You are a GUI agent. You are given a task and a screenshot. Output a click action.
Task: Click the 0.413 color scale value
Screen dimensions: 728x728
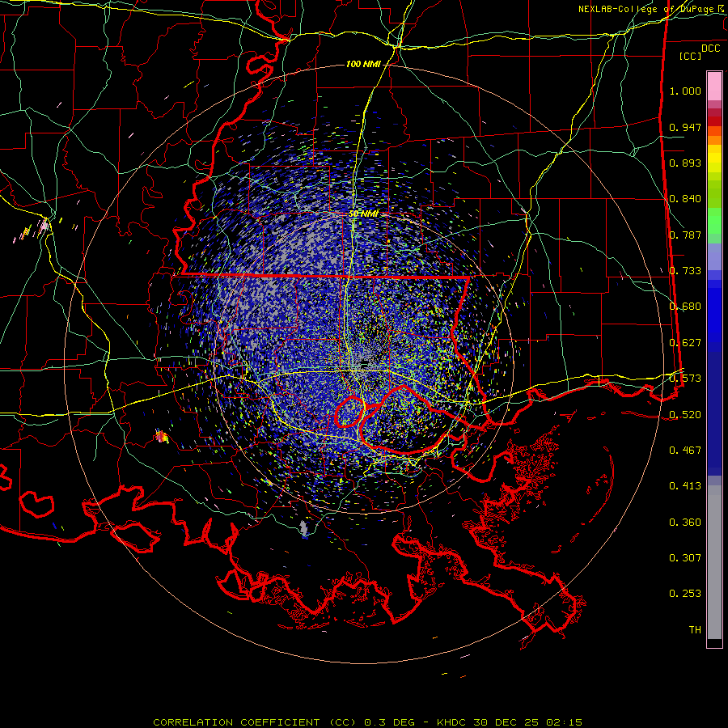pos(685,486)
